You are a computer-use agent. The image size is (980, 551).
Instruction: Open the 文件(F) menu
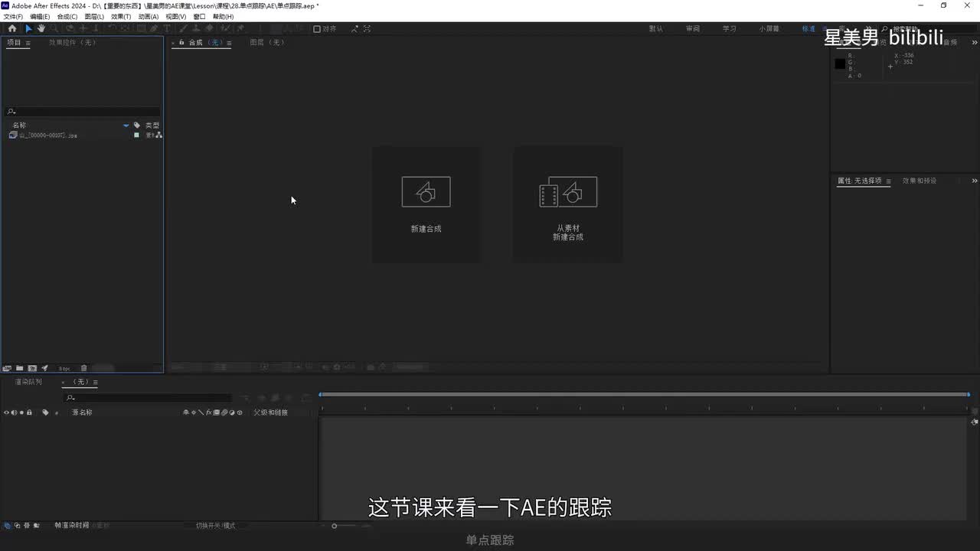pos(14,16)
